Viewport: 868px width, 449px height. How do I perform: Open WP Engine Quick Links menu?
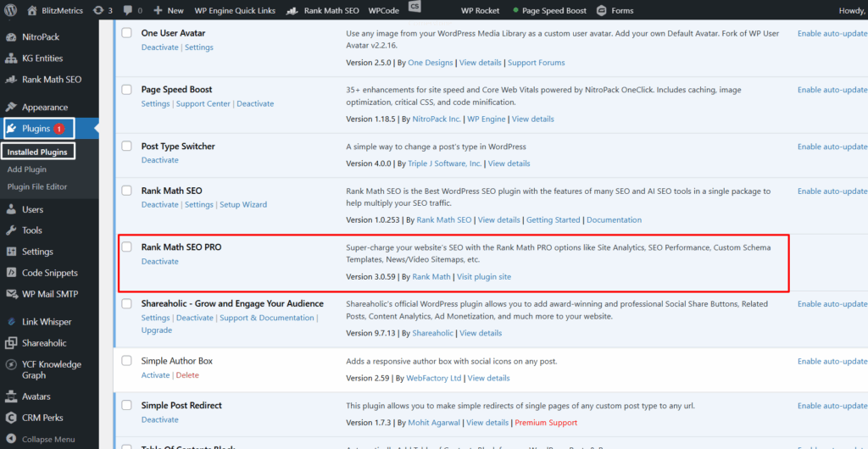(x=236, y=10)
